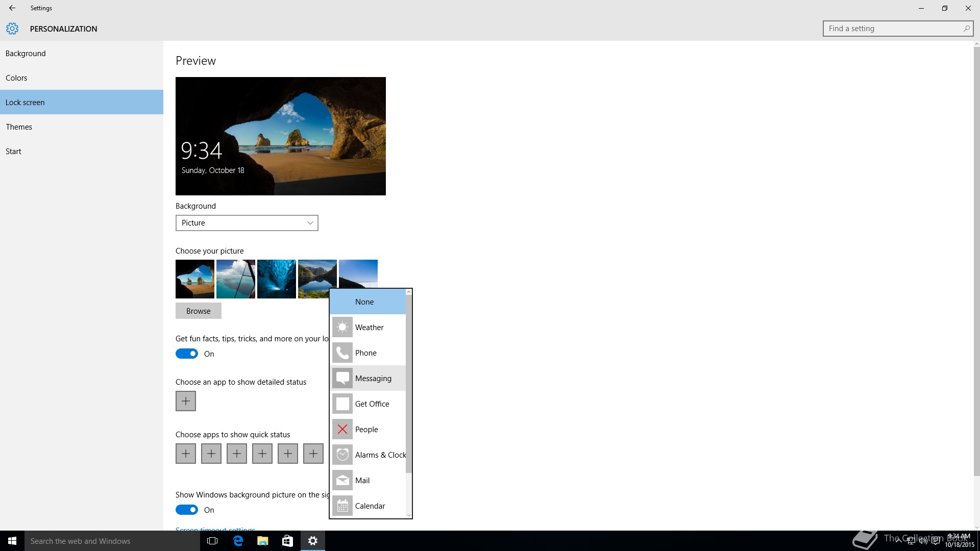Click the taskbar clock and date
This screenshot has width=980, height=551.
[x=959, y=541]
